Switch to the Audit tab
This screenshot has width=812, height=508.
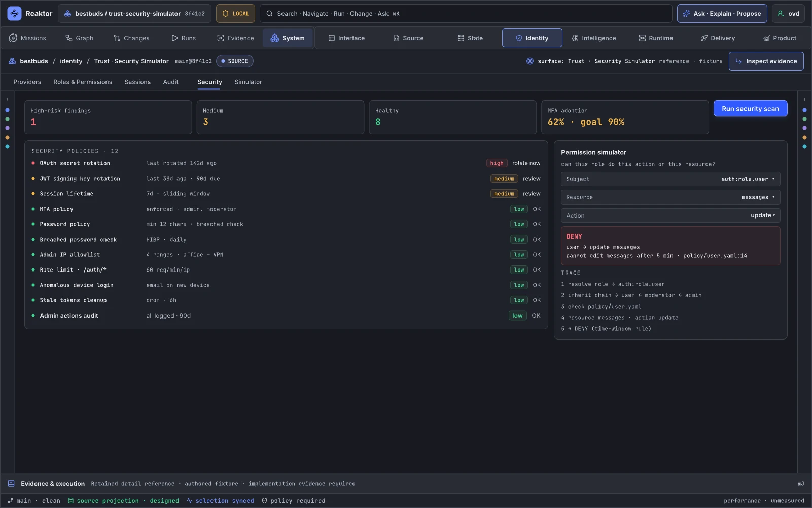pos(170,82)
